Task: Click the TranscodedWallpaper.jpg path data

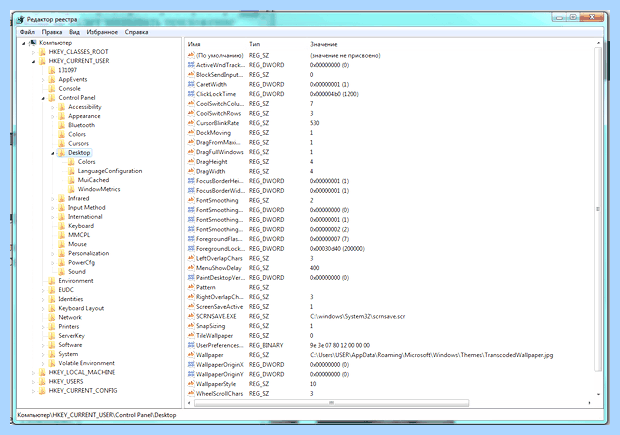Action: [x=431, y=355]
